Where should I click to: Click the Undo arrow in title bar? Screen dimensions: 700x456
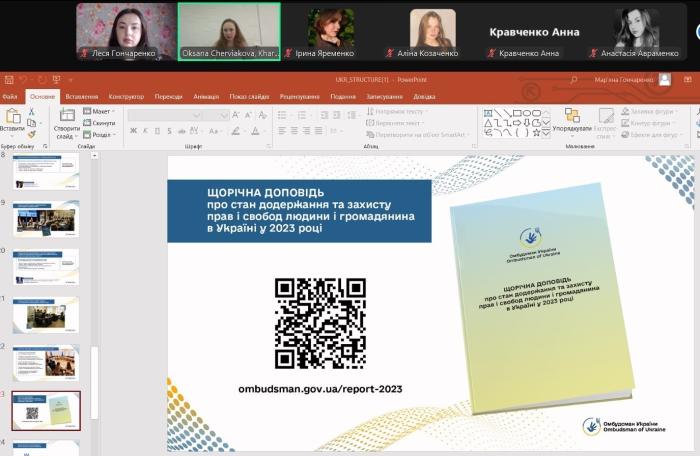24,79
